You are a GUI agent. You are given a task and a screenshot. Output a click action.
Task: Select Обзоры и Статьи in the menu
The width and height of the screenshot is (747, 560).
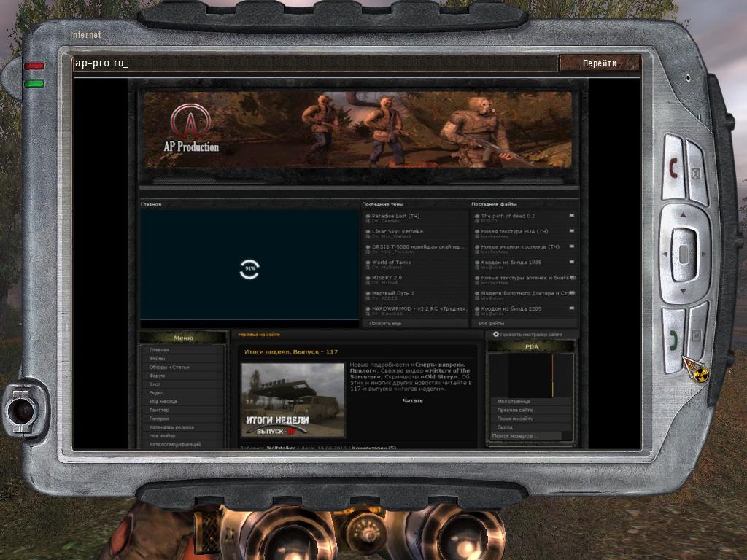point(169,367)
